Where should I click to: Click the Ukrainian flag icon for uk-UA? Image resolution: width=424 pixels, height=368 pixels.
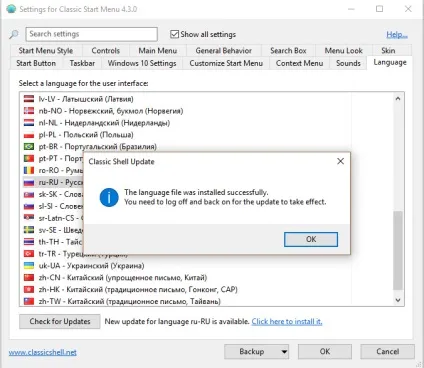click(29, 266)
